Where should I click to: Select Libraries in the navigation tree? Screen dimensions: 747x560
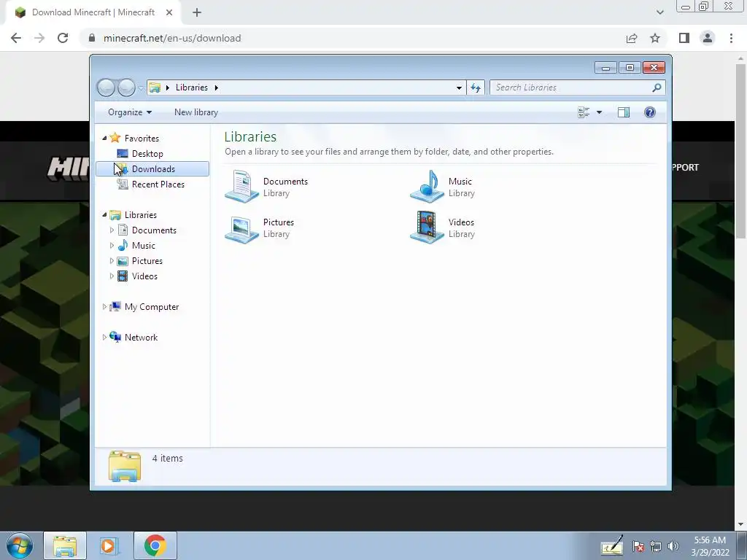click(x=141, y=215)
